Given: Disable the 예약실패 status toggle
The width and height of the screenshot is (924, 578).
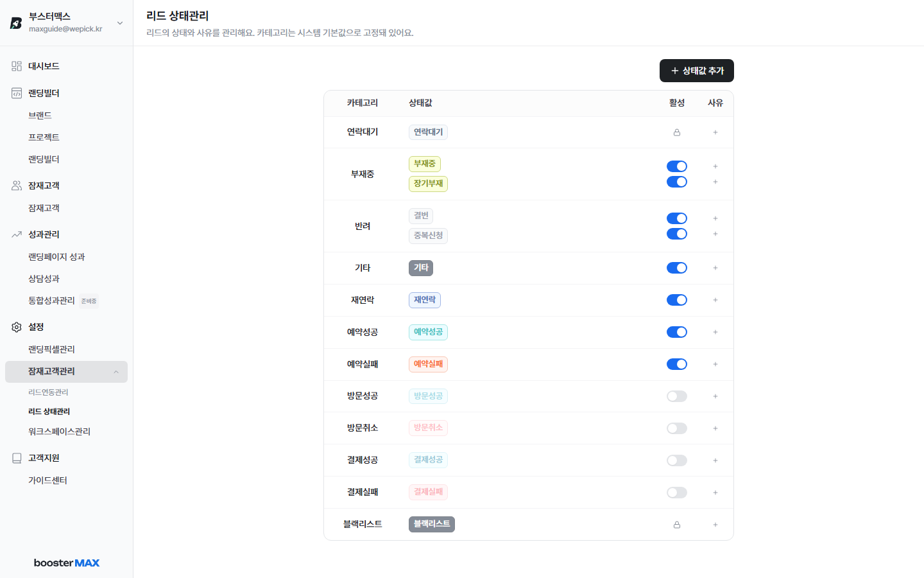Looking at the screenshot, I should click(677, 364).
